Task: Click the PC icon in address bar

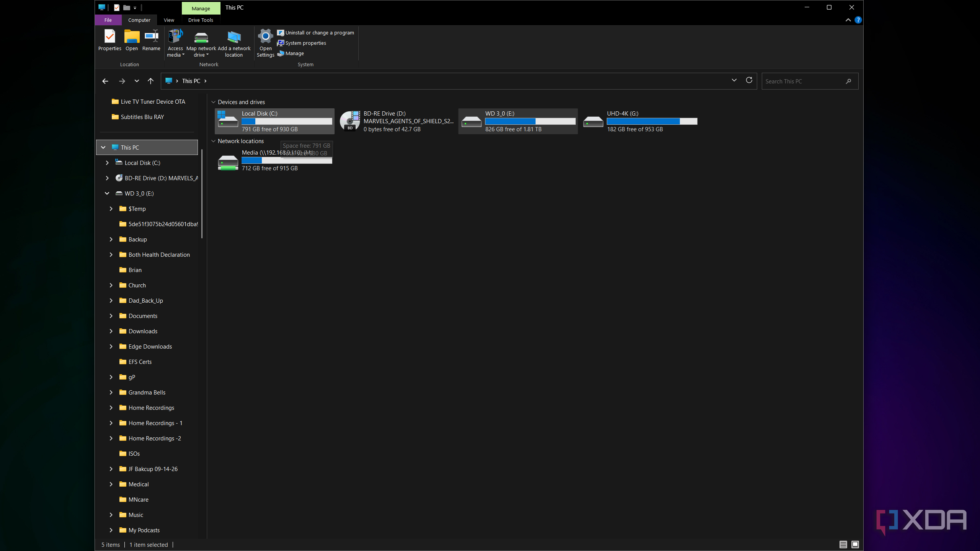Action: 168,81
